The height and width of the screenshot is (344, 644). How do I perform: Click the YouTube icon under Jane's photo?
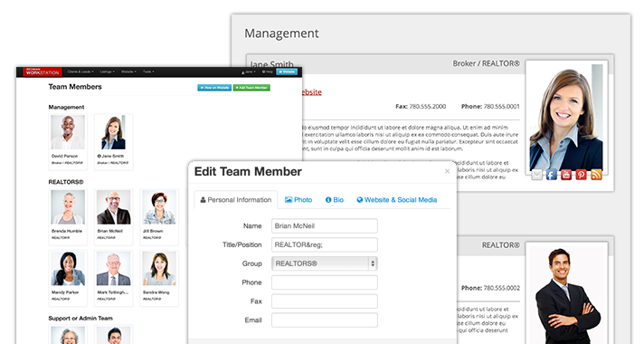point(566,175)
